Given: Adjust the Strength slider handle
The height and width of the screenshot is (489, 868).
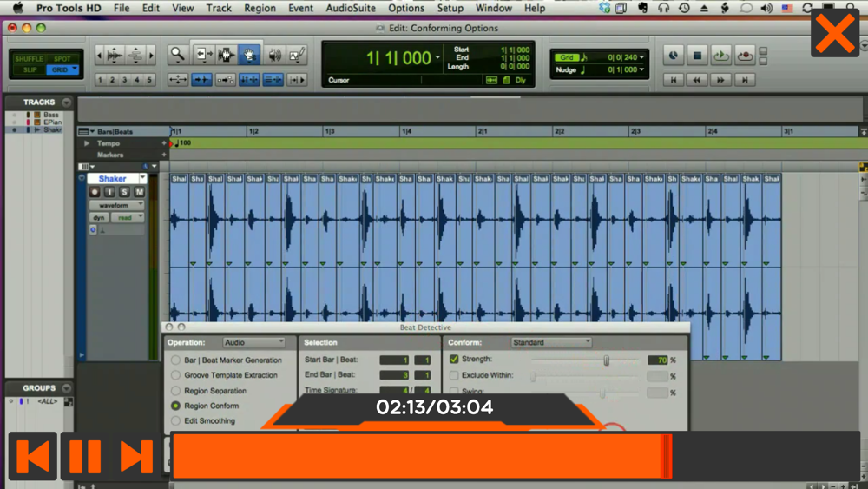Looking at the screenshot, I should [x=606, y=360].
